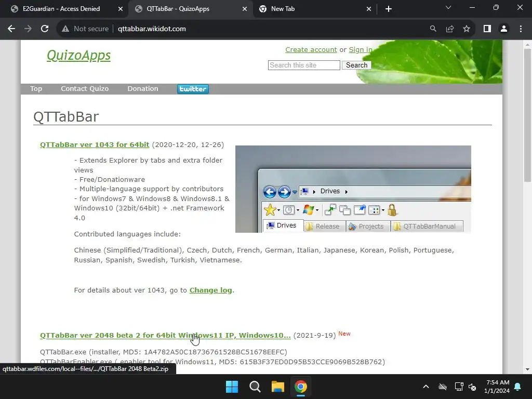Open File Explorer from the taskbar
The height and width of the screenshot is (399, 532).
tap(277, 387)
